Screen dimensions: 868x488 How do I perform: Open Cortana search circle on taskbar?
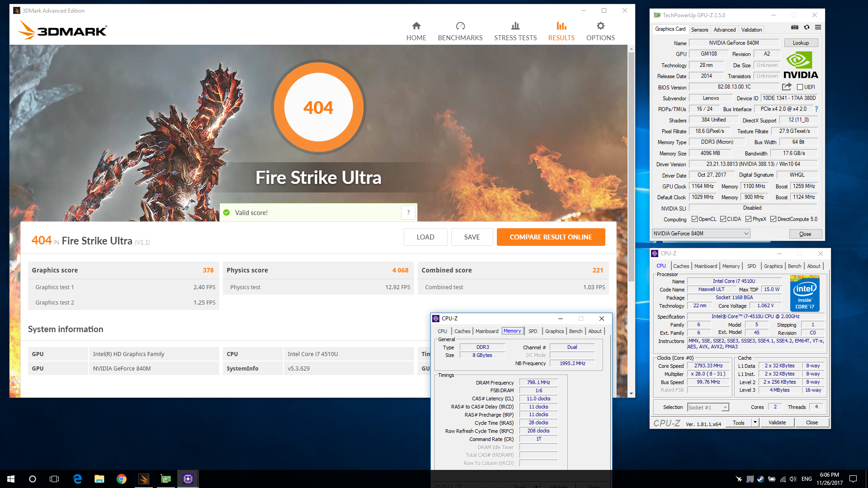point(33,479)
